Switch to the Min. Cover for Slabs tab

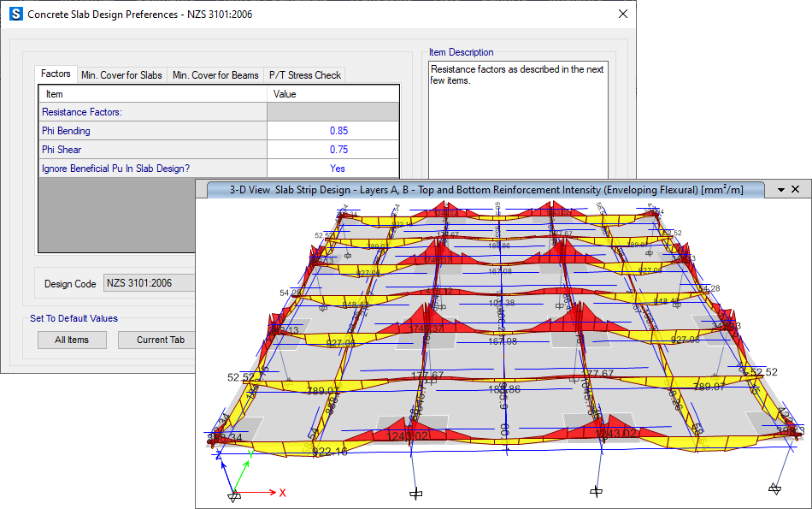[x=121, y=74]
